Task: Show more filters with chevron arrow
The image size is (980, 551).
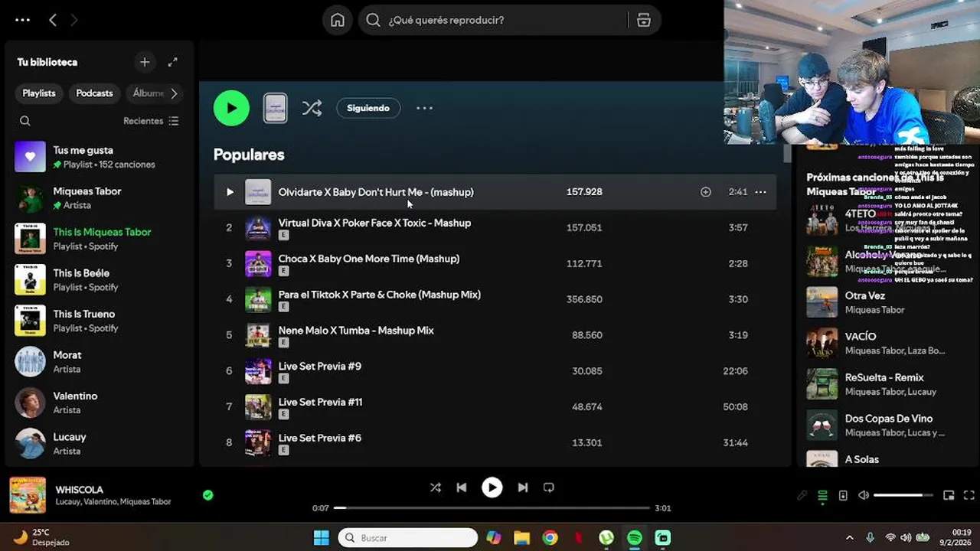Action: click(x=174, y=93)
